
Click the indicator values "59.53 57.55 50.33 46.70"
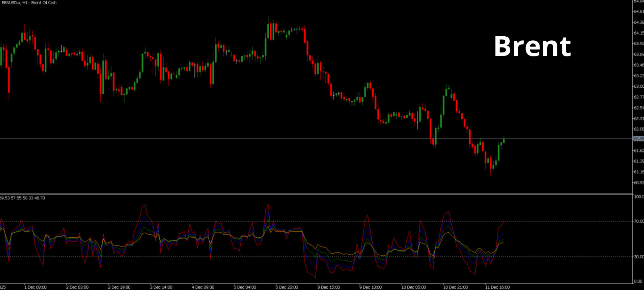pyautogui.click(x=22, y=198)
